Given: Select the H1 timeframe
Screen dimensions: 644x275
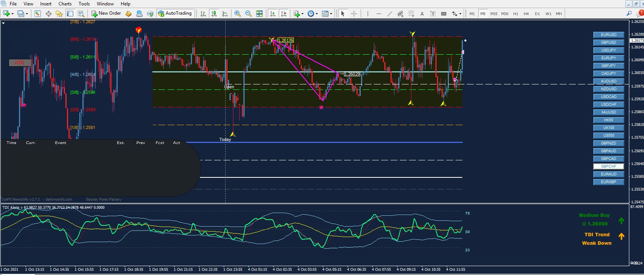Looking at the screenshot, I should tap(516, 14).
